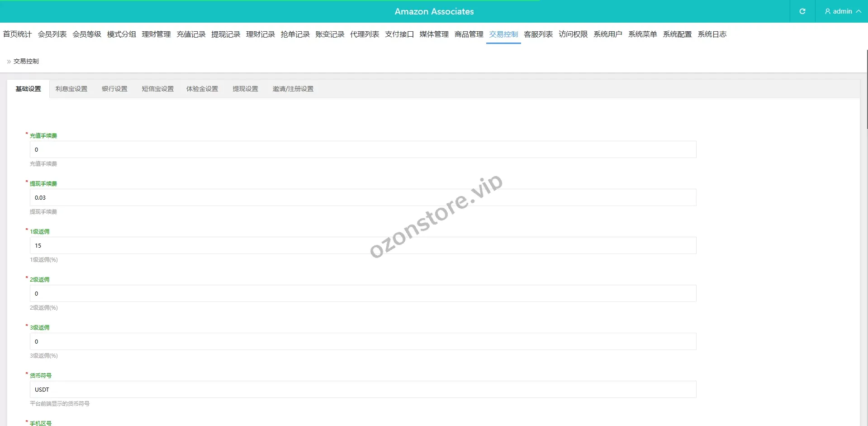Go to 首页统计 menu item
Viewport: 868px width, 426px height.
coord(17,34)
